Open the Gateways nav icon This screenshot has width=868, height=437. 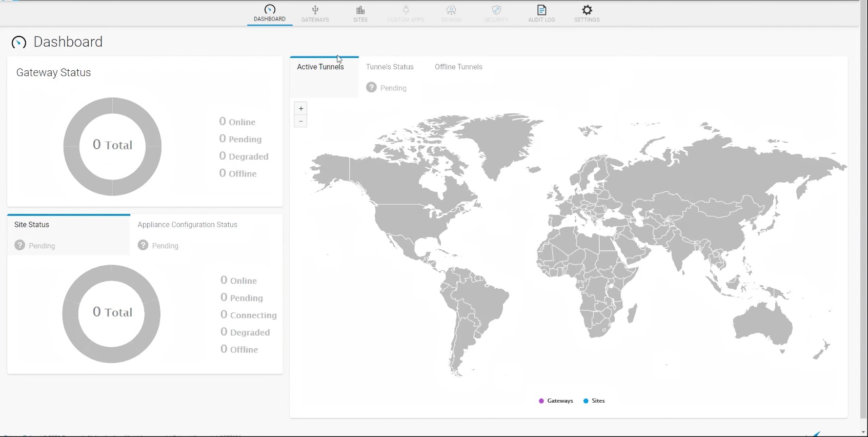pos(315,10)
